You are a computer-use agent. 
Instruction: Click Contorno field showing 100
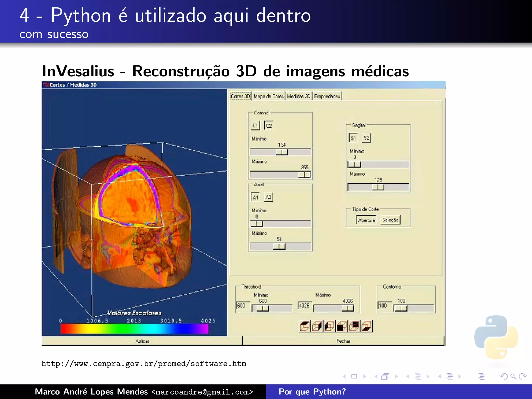tap(384, 305)
